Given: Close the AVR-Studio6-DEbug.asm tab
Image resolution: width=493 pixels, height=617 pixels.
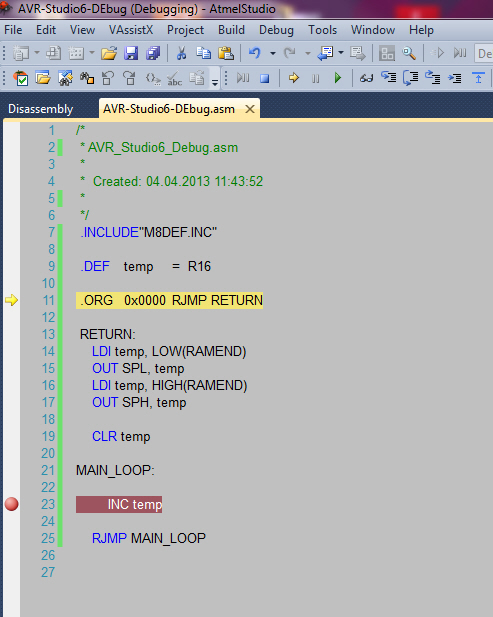Looking at the screenshot, I should [x=250, y=109].
